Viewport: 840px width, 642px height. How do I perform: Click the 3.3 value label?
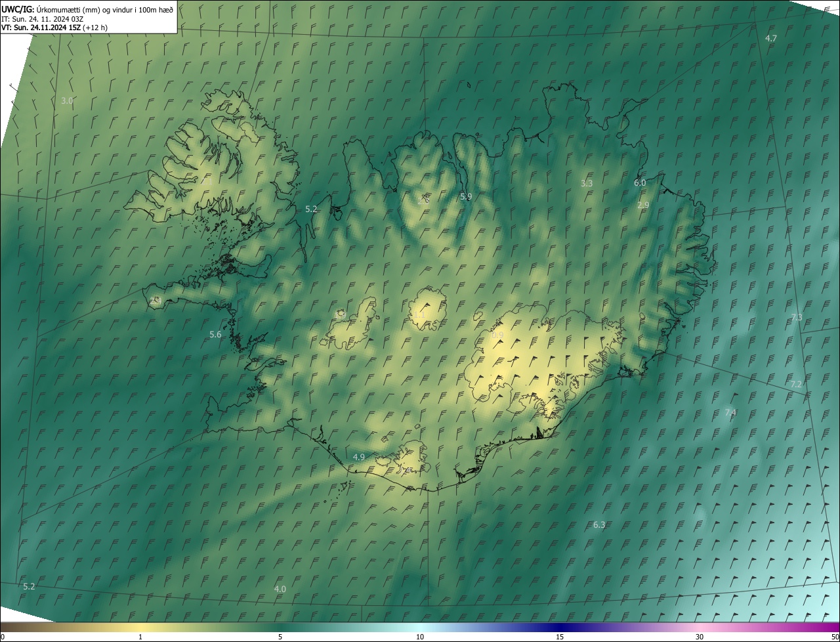587,183
